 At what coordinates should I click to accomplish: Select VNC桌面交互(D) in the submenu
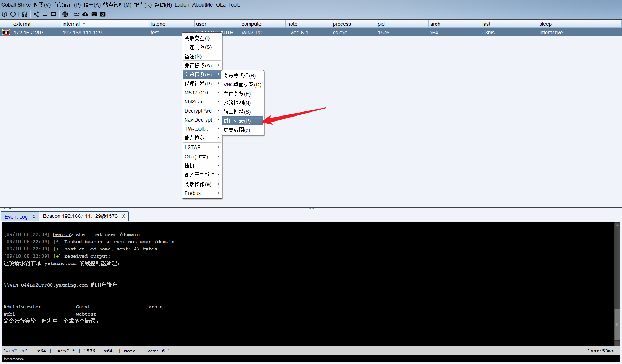coord(242,85)
